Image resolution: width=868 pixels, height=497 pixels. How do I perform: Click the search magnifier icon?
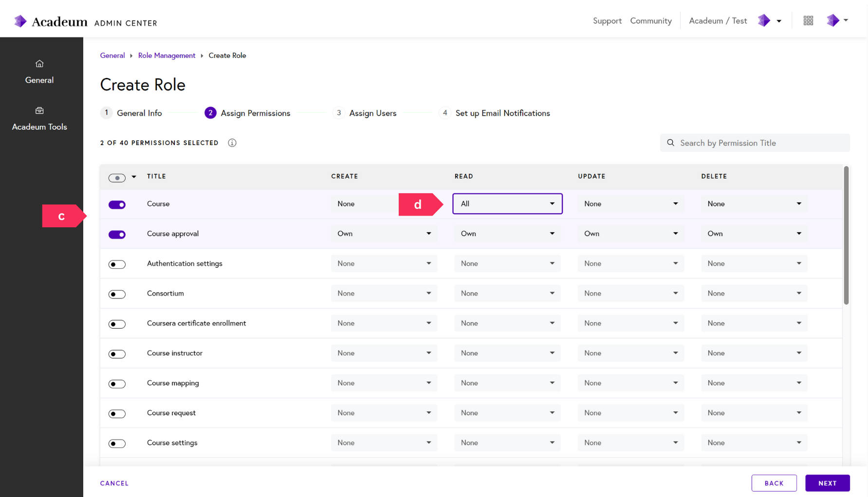670,143
